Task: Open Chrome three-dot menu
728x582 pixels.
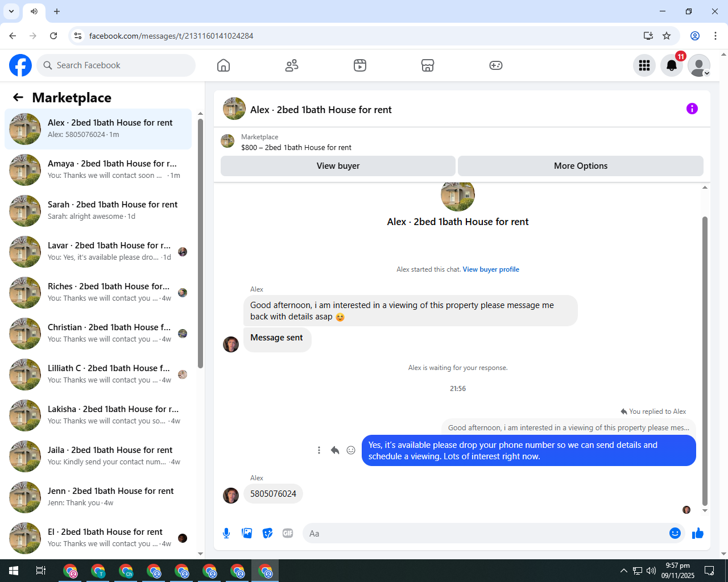Action: pos(715,36)
